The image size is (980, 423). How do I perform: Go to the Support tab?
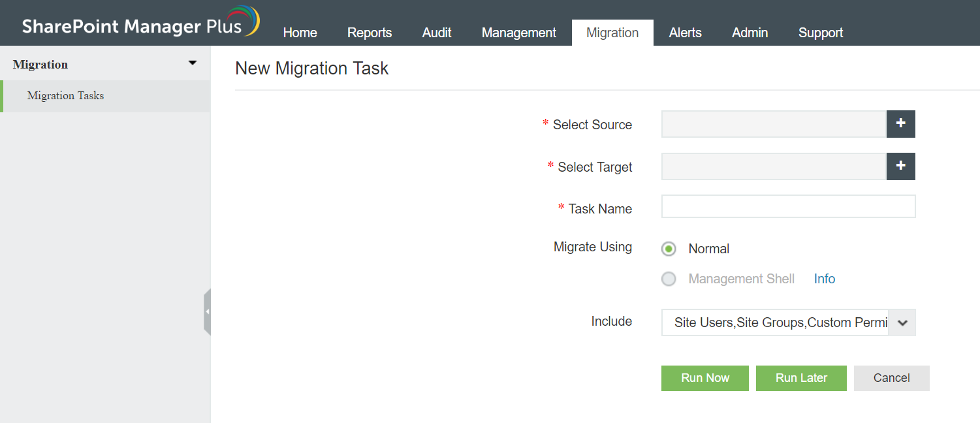[821, 33]
